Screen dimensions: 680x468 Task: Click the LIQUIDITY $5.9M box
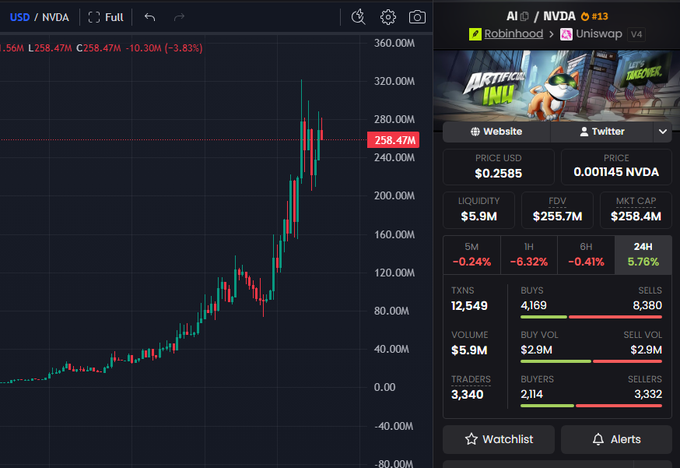click(x=479, y=210)
